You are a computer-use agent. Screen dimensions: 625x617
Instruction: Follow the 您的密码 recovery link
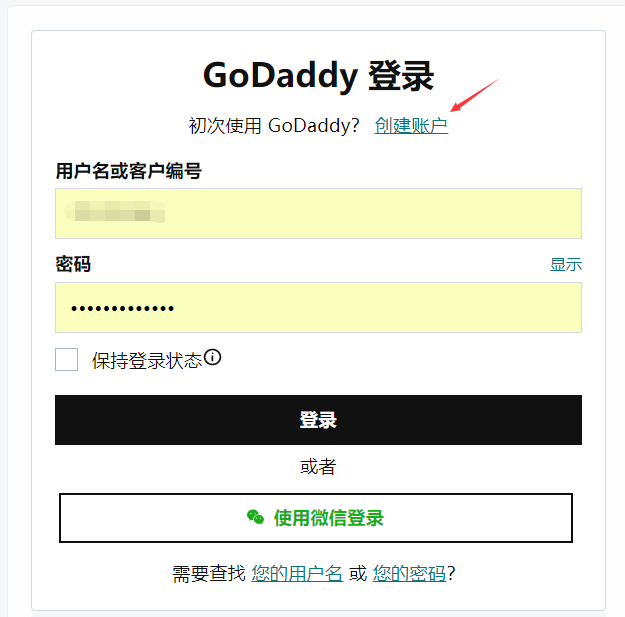click(x=409, y=574)
